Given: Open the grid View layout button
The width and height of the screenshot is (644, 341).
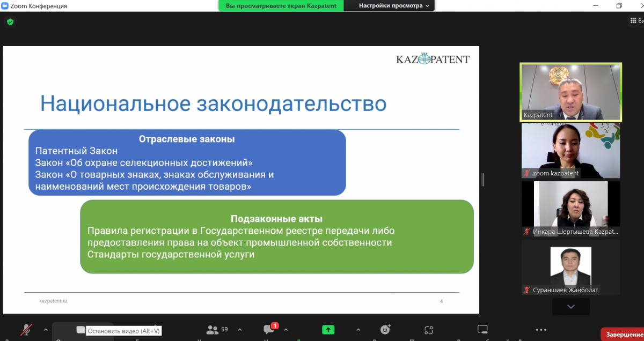Looking at the screenshot, I should point(635,21).
